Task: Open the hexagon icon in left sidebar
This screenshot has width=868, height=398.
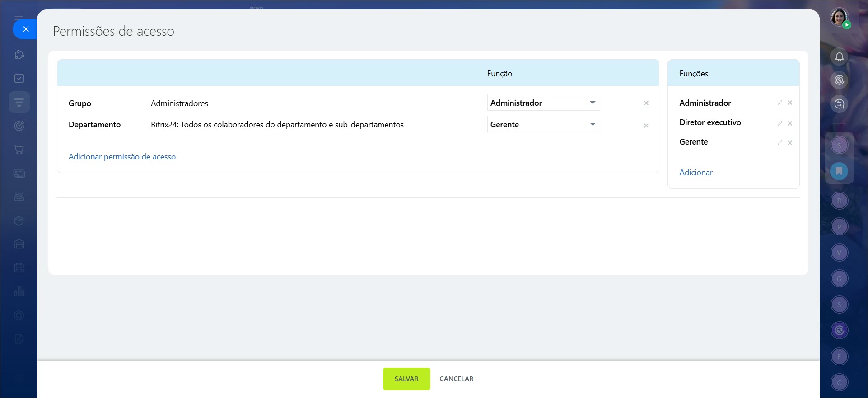Action: click(x=19, y=315)
